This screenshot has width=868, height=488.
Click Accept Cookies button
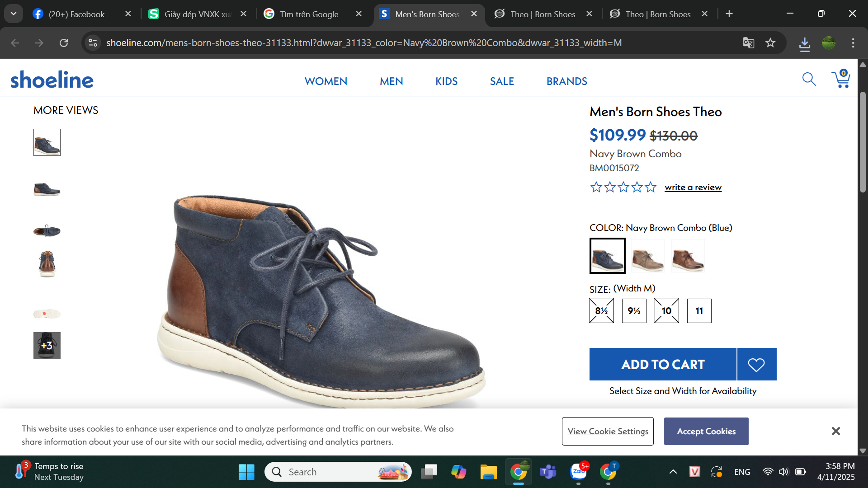706,431
